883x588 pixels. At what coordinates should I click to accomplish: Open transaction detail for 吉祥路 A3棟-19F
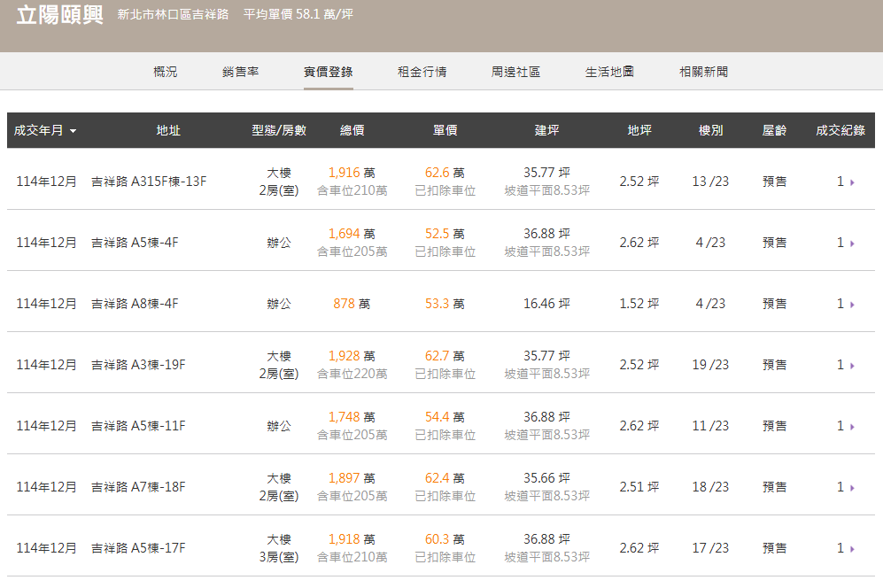843,364
